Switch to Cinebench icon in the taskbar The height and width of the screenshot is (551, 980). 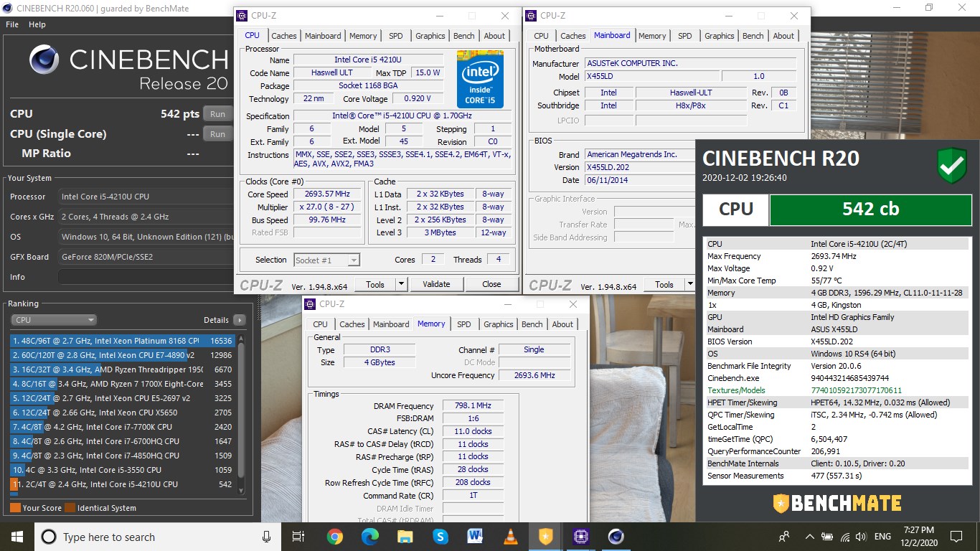(x=616, y=537)
